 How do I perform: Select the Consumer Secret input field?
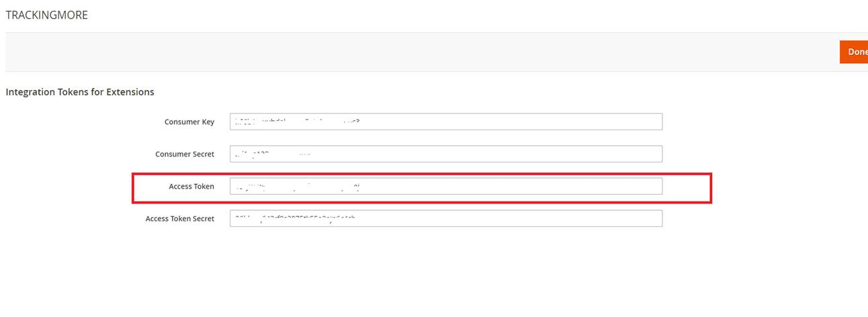(x=446, y=154)
